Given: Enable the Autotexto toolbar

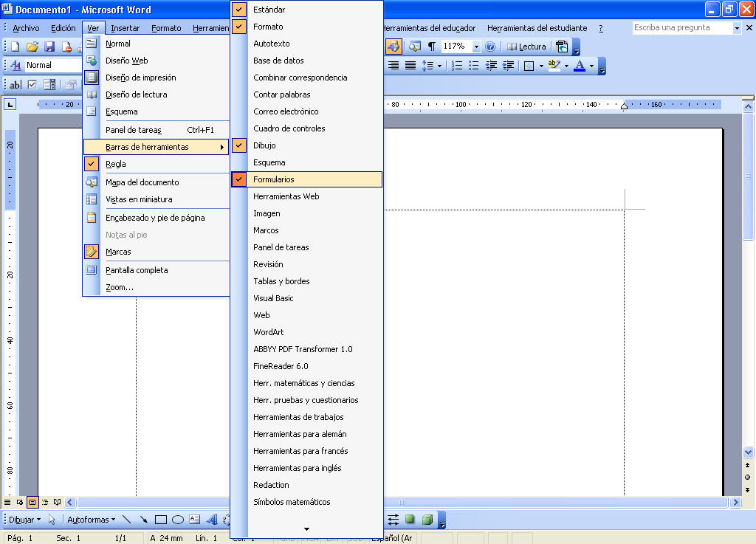Looking at the screenshot, I should click(306, 44).
